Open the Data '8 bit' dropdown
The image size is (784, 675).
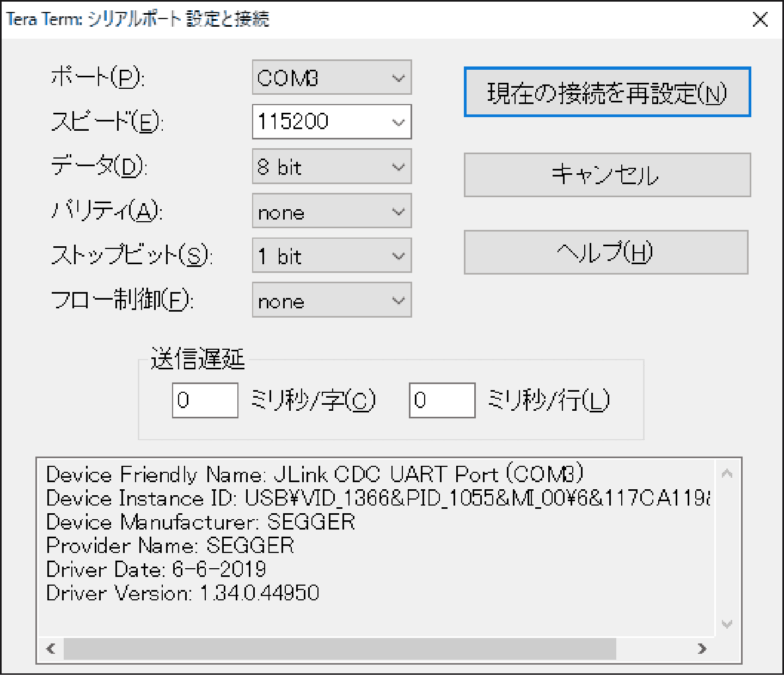point(331,167)
